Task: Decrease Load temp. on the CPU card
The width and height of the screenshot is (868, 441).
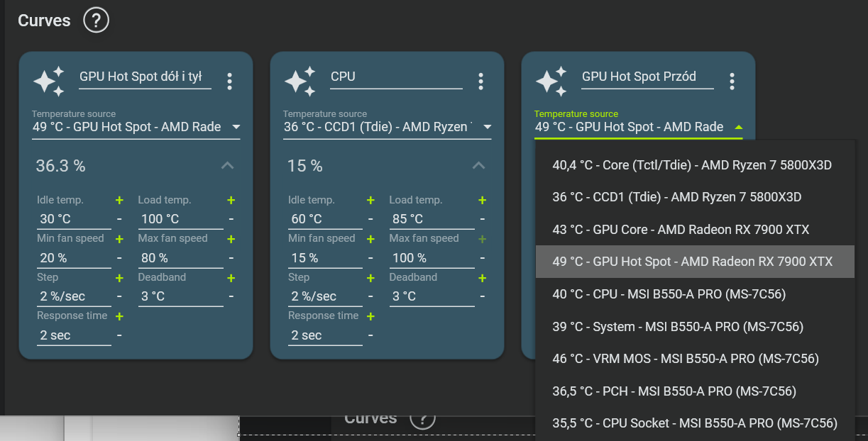Action: [x=483, y=220]
